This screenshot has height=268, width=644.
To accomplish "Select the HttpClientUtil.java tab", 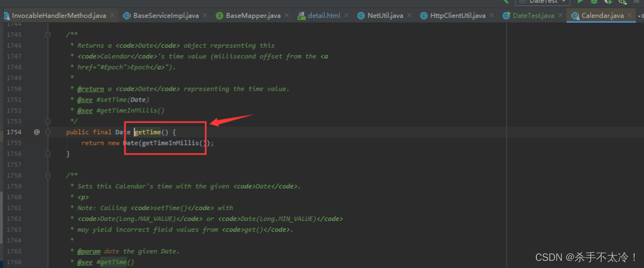I will (458, 16).
